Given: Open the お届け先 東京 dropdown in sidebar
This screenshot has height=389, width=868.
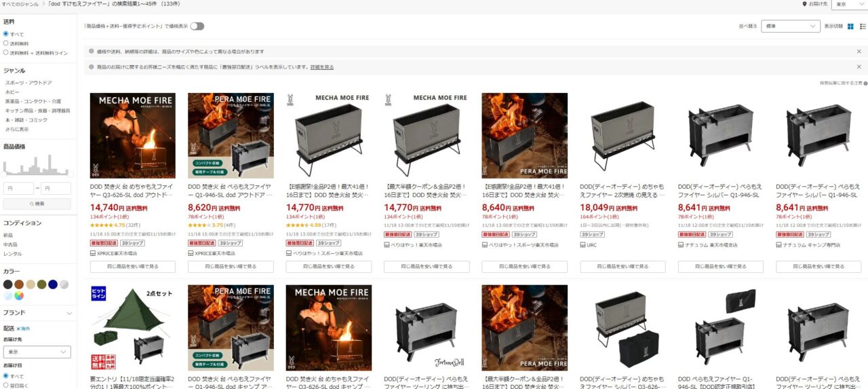Looking at the screenshot, I should coord(37,352).
